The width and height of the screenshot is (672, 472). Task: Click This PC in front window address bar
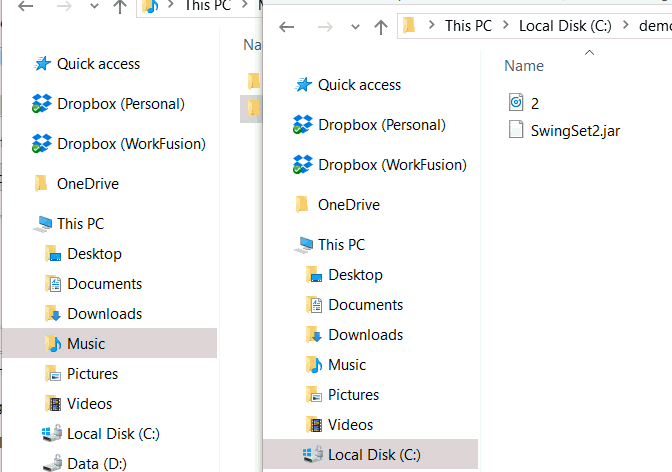coord(468,26)
